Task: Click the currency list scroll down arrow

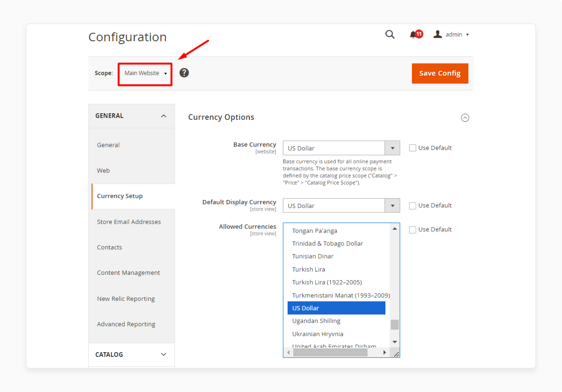Action: pyautogui.click(x=395, y=342)
